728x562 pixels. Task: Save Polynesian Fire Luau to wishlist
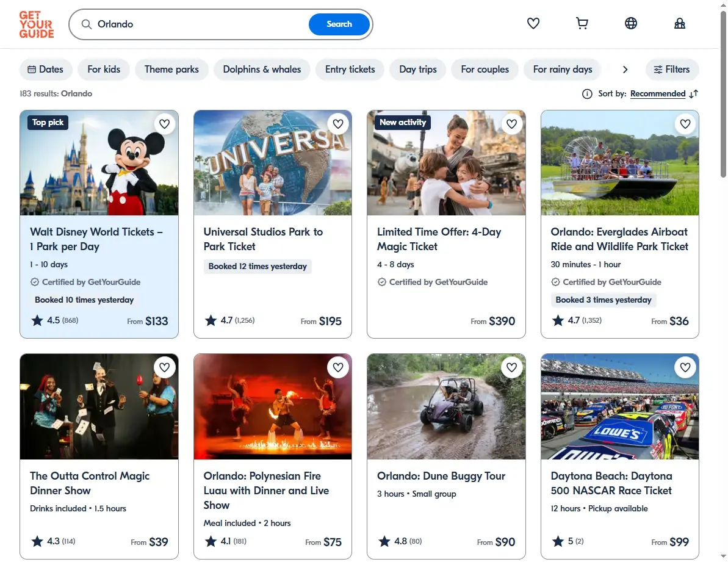click(338, 367)
